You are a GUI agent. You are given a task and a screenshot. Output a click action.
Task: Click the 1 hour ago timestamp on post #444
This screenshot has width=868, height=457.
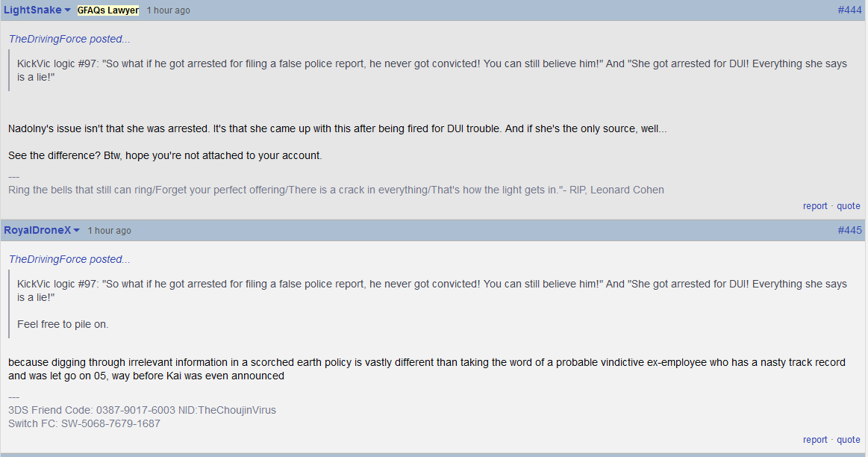click(x=168, y=10)
